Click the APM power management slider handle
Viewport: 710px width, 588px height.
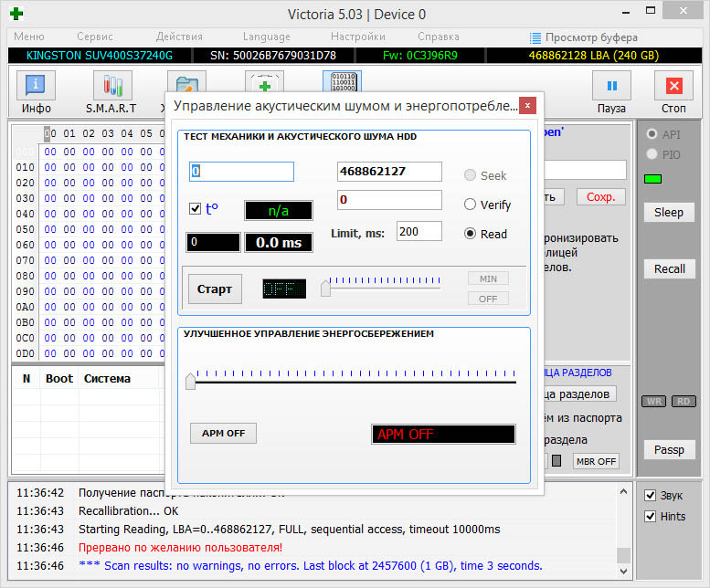pos(190,382)
